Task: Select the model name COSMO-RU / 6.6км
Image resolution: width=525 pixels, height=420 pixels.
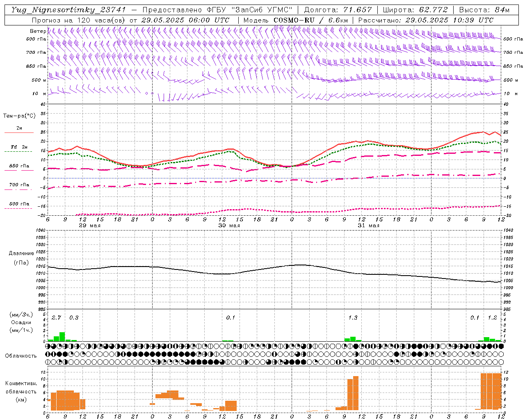Action: [x=311, y=20]
